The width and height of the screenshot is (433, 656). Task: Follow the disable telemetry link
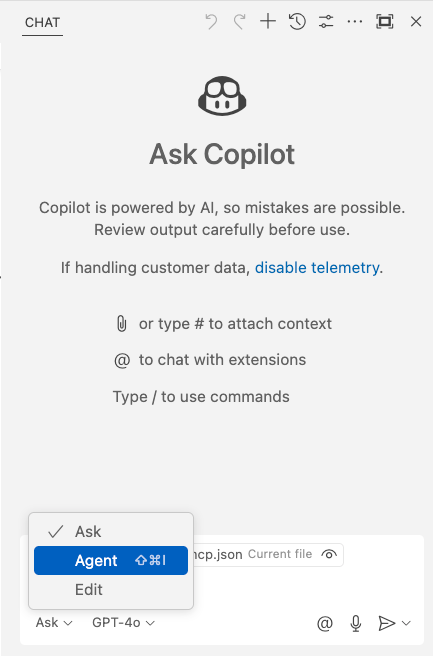point(317,268)
